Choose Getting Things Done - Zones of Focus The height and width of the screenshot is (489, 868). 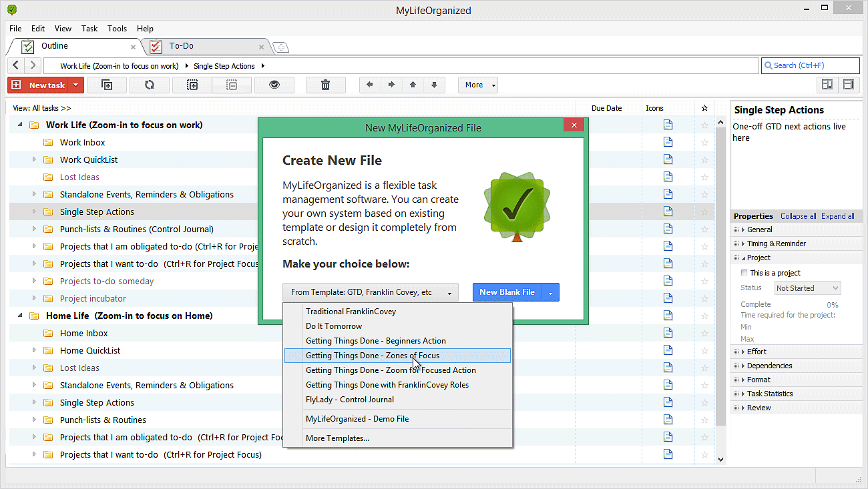coord(398,356)
